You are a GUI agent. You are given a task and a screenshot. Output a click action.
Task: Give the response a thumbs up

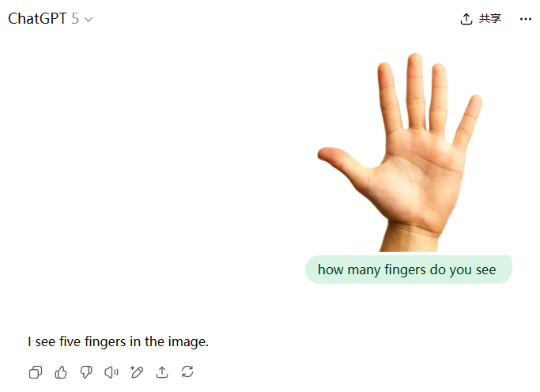[x=61, y=372]
